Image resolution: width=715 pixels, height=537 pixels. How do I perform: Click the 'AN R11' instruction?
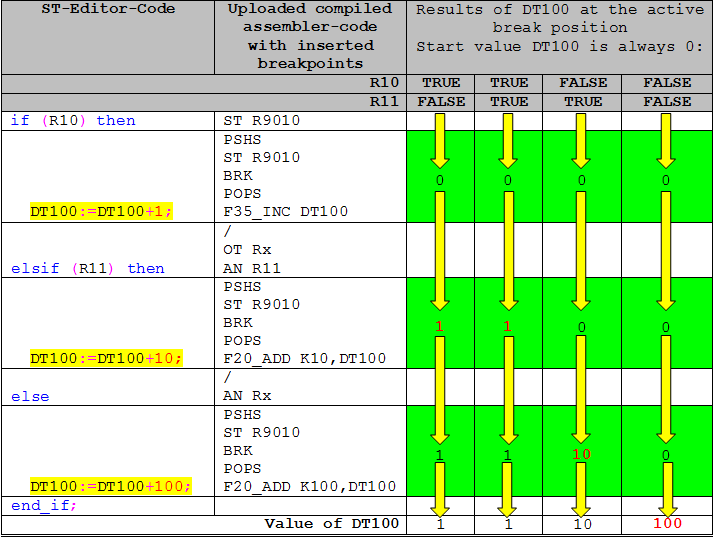[252, 268]
